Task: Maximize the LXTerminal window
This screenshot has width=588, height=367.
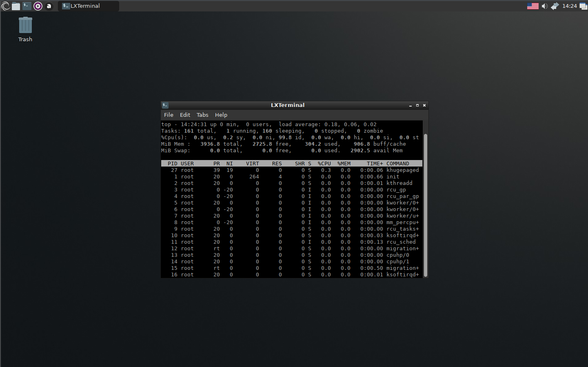Action: [x=417, y=105]
